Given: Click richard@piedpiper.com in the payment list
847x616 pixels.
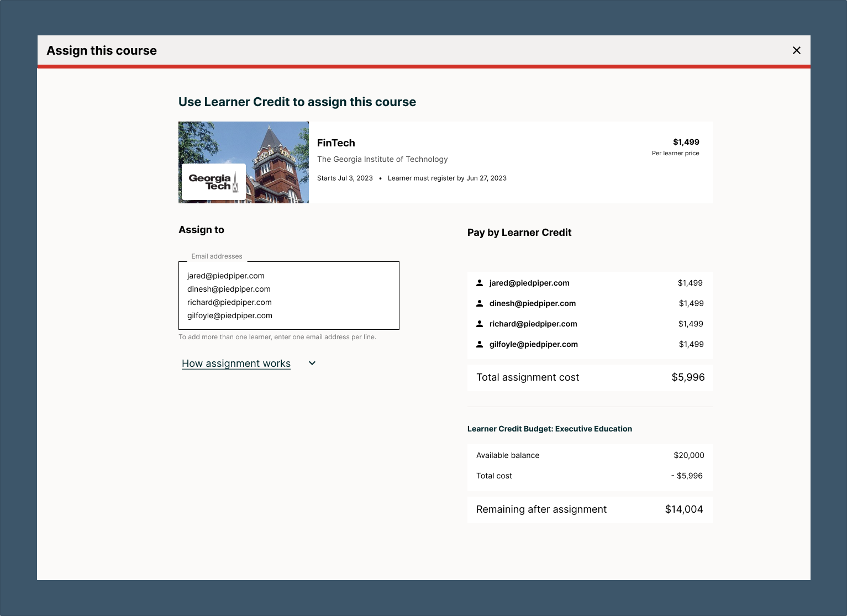Looking at the screenshot, I should click(533, 324).
